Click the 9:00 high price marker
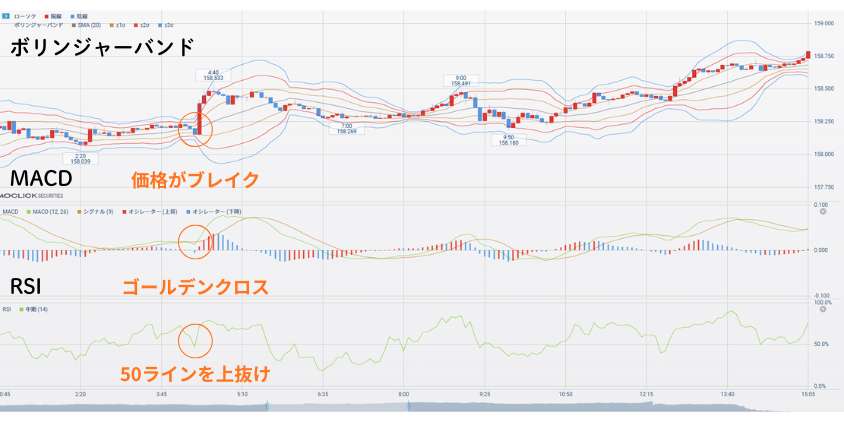Image resolution: width=844 pixels, height=422 pixels. pos(460,81)
